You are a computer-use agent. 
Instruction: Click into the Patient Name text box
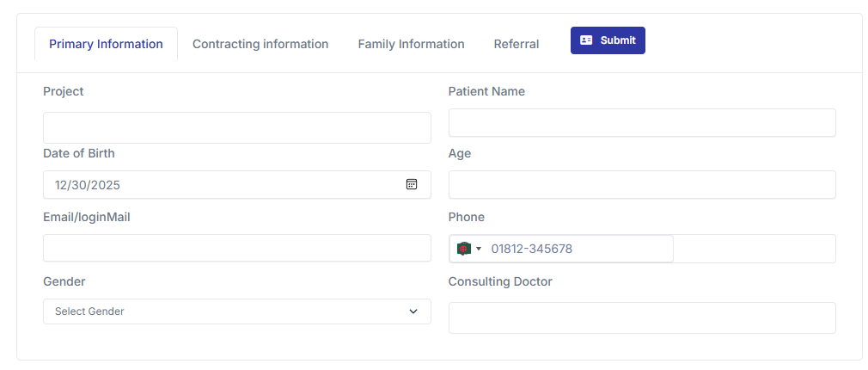point(642,123)
